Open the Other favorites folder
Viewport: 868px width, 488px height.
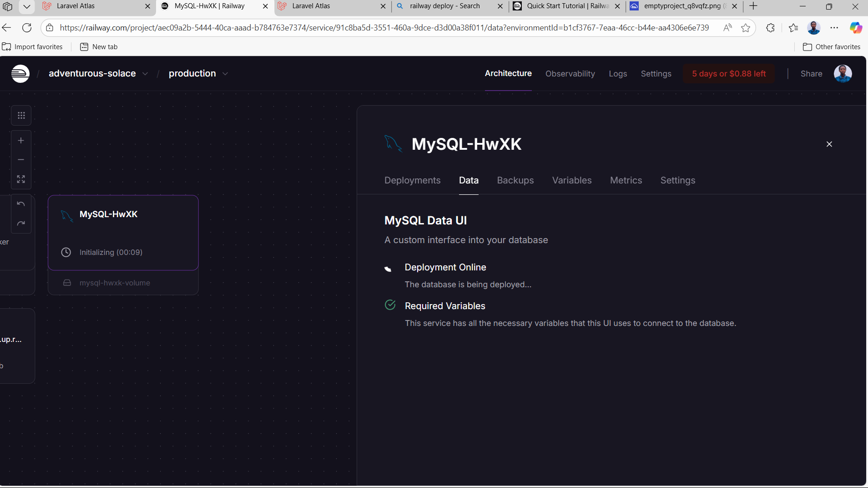832,47
